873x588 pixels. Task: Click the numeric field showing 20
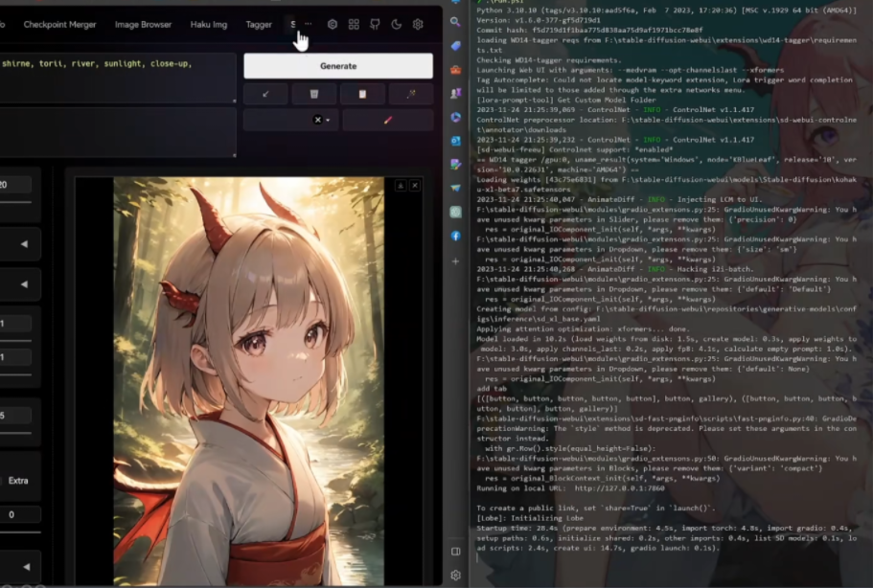pos(15,185)
